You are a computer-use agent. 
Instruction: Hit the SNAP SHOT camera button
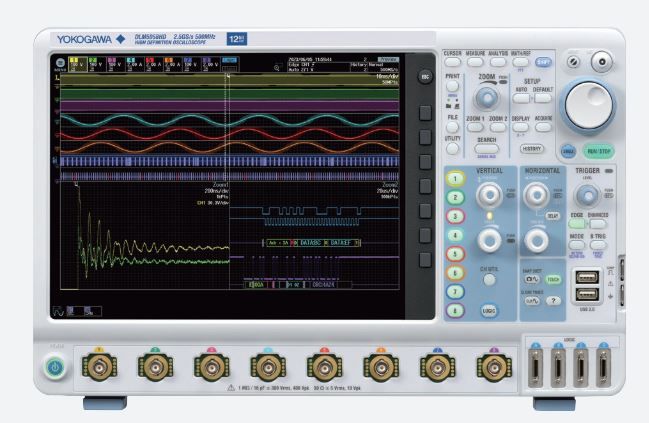point(531,279)
